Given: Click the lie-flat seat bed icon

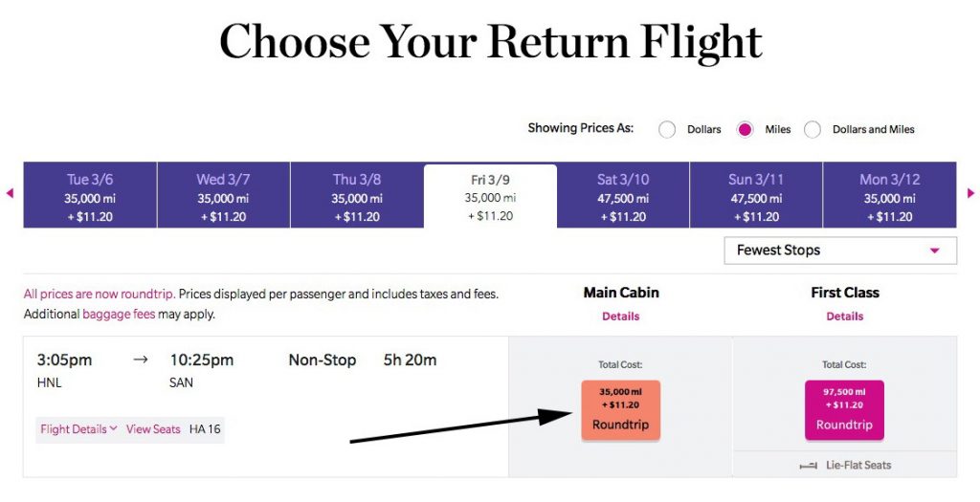Looking at the screenshot, I should (x=808, y=466).
